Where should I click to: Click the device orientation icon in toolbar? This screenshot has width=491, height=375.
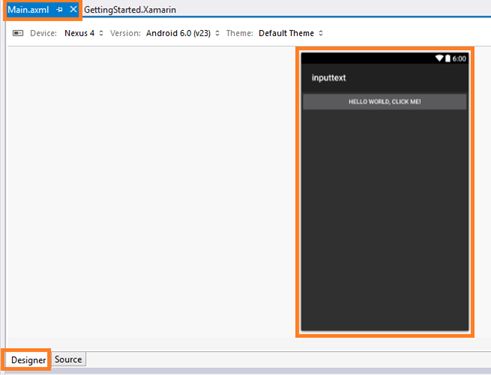click(18, 33)
